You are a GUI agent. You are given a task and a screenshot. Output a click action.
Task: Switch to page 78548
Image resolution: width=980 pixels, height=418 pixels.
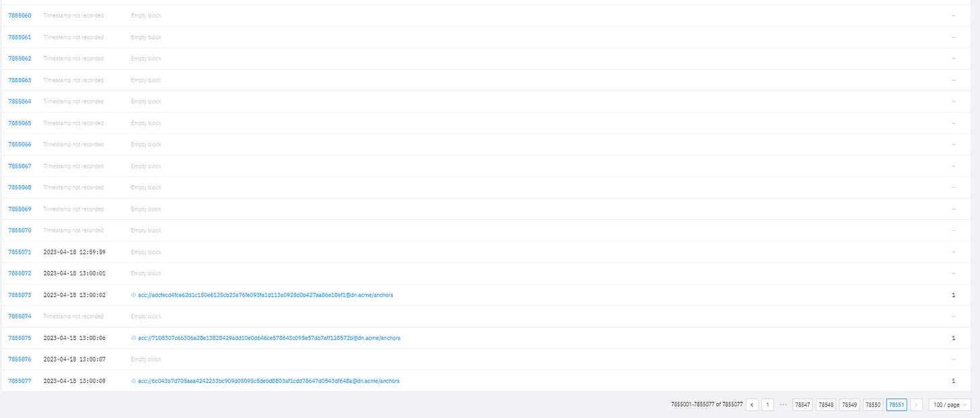826,405
